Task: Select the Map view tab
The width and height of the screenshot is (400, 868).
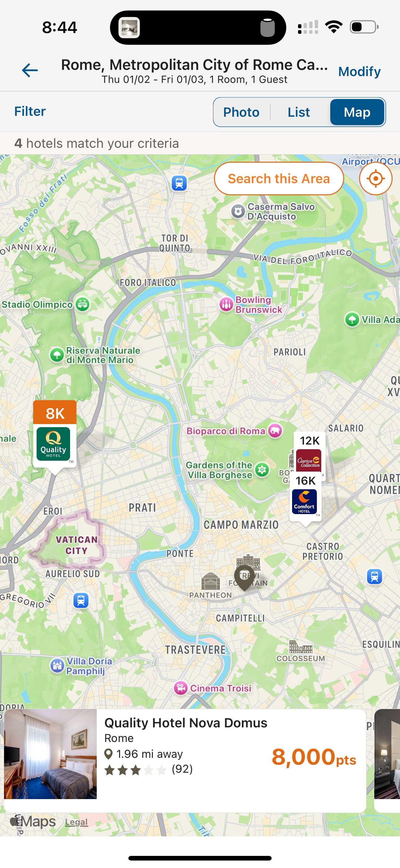Action: (357, 112)
